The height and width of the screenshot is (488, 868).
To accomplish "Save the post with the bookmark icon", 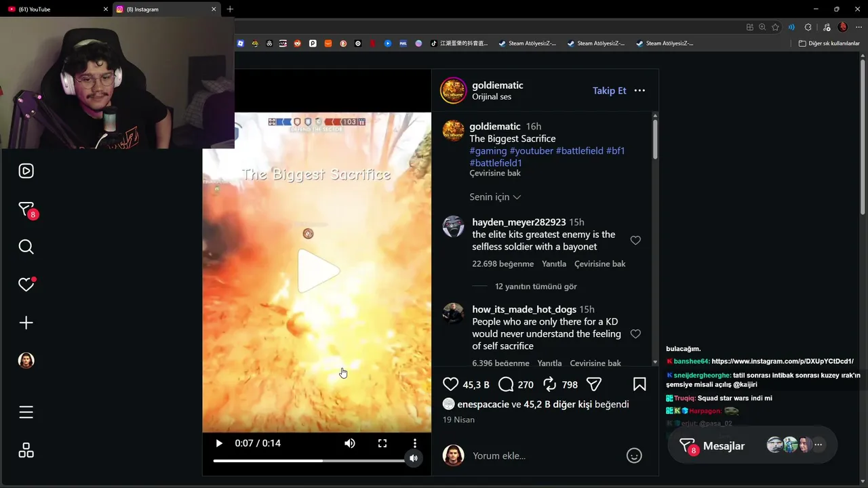I will pyautogui.click(x=639, y=384).
